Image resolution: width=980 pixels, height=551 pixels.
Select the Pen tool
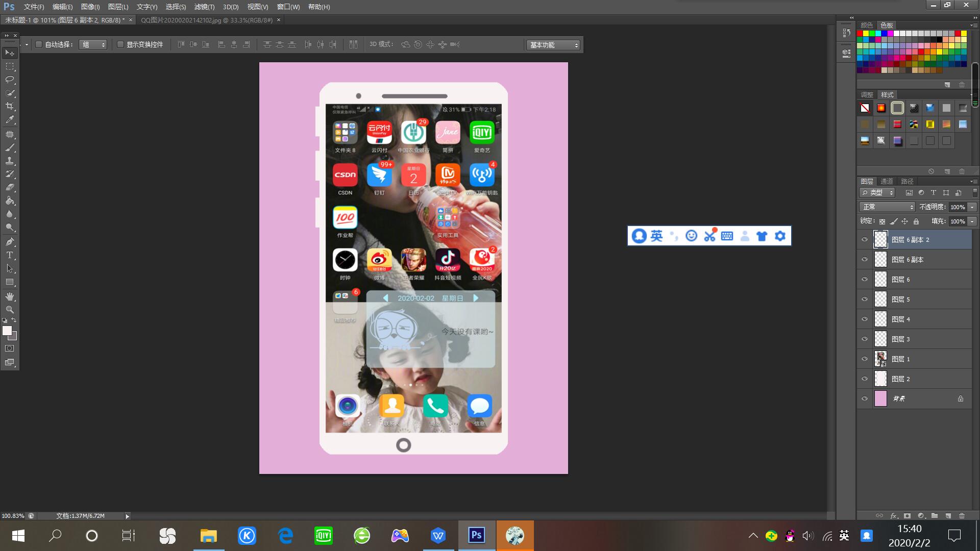(10, 242)
